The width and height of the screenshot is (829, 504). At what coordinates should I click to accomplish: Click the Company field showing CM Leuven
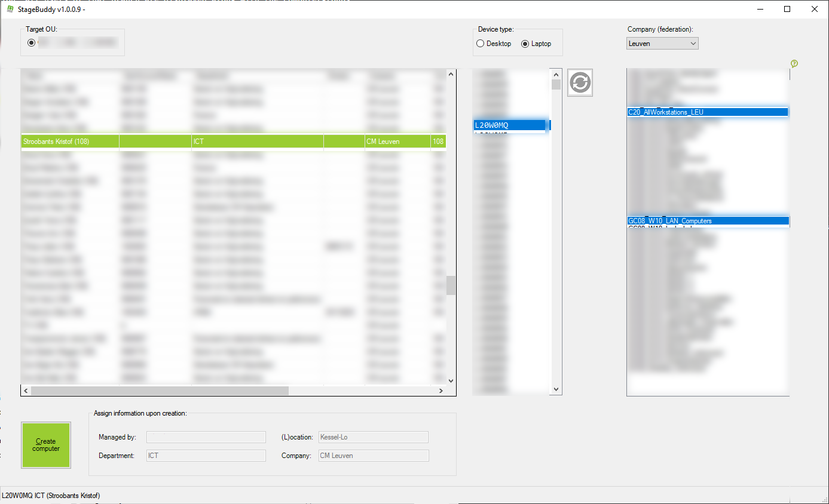374,456
